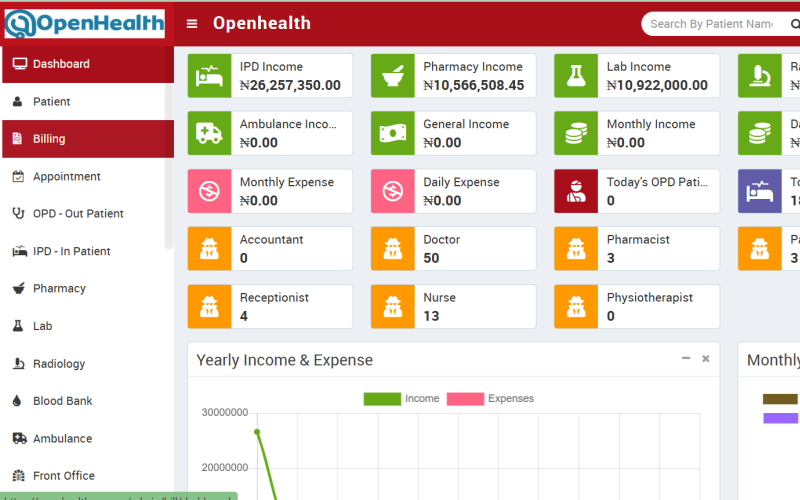Click the Monthly Expense pink icon
The image size is (800, 500).
[x=209, y=191]
